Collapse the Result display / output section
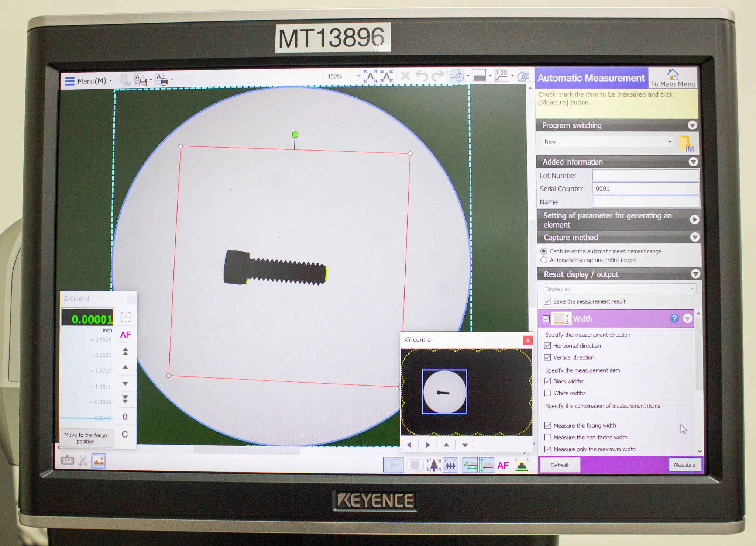This screenshot has height=546, width=756. point(695,274)
